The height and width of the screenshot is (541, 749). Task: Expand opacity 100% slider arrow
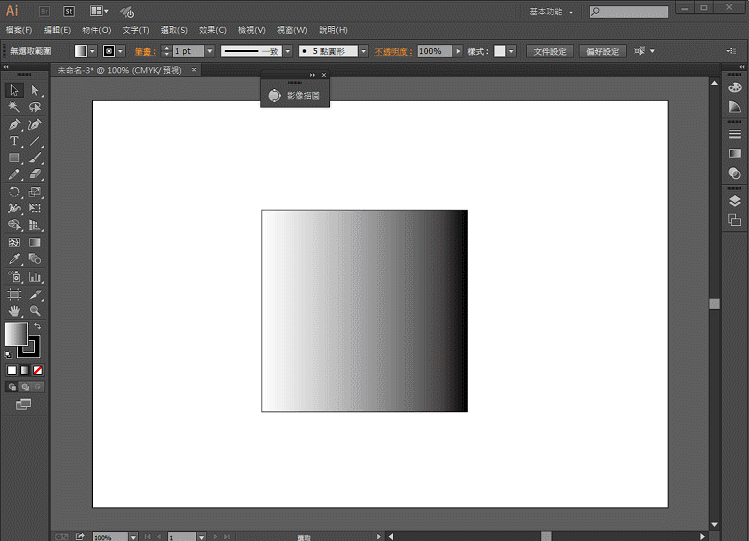[x=458, y=51]
